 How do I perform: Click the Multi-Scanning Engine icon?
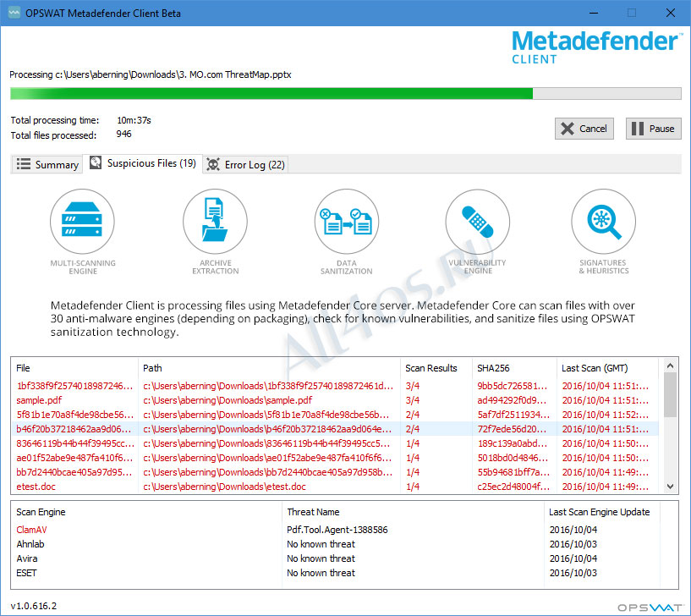pyautogui.click(x=82, y=221)
